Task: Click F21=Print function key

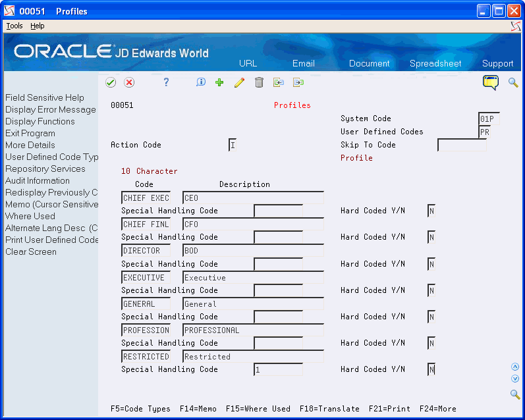Action: coord(389,409)
